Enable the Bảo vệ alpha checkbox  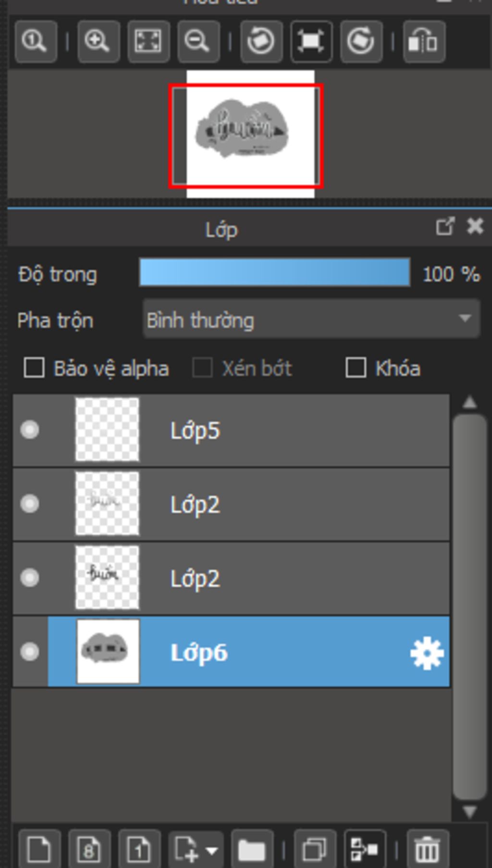pyautogui.click(x=34, y=368)
